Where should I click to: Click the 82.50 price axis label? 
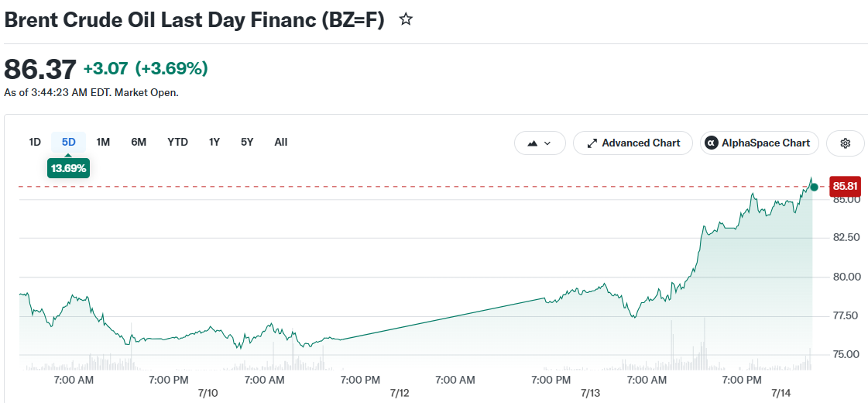(846, 237)
